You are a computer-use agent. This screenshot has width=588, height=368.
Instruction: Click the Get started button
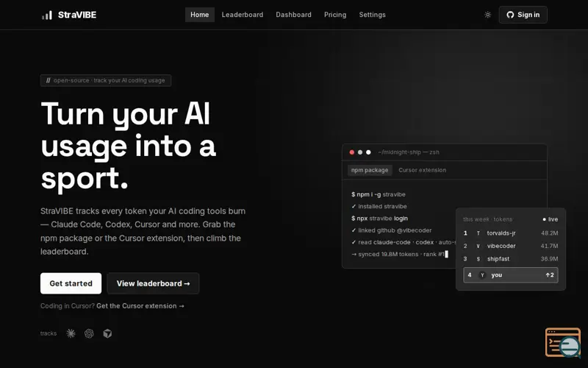71,283
